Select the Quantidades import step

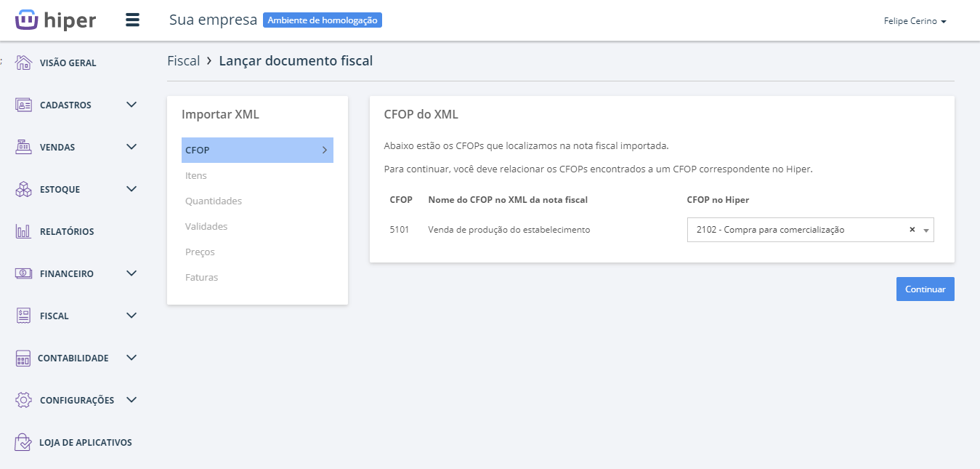pos(257,201)
